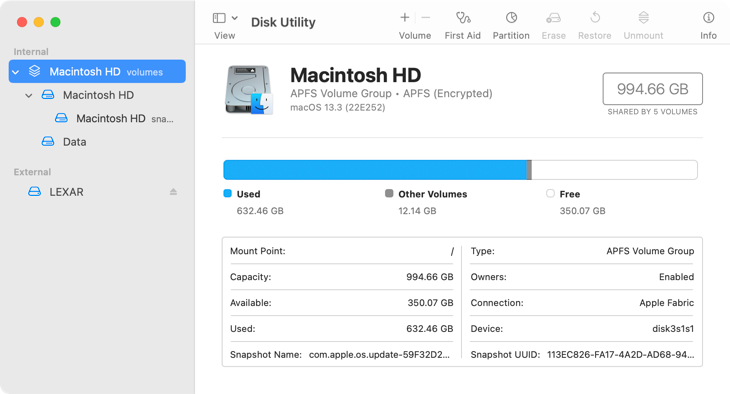730x394 pixels.
Task: Click the large Macintosh HD disk image
Action: click(x=249, y=89)
